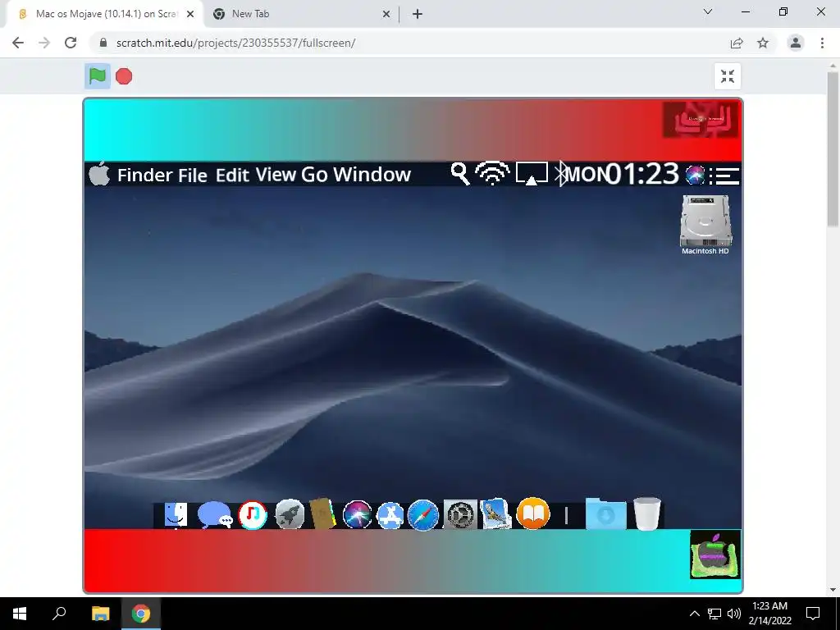The height and width of the screenshot is (630, 840).
Task: Reload the page
Action: point(71,43)
